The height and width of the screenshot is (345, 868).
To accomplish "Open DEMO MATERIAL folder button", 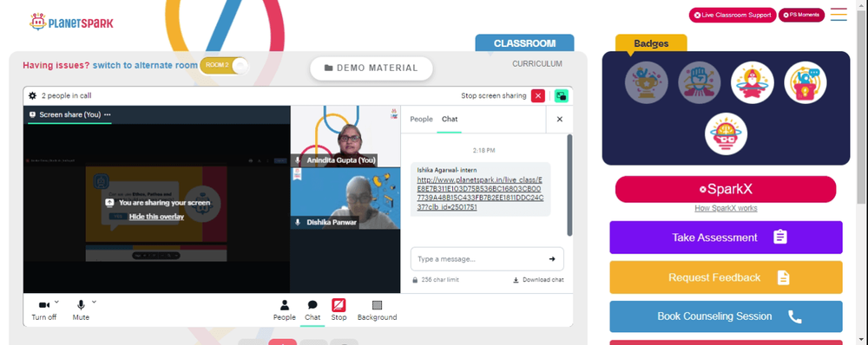I will pos(371,68).
